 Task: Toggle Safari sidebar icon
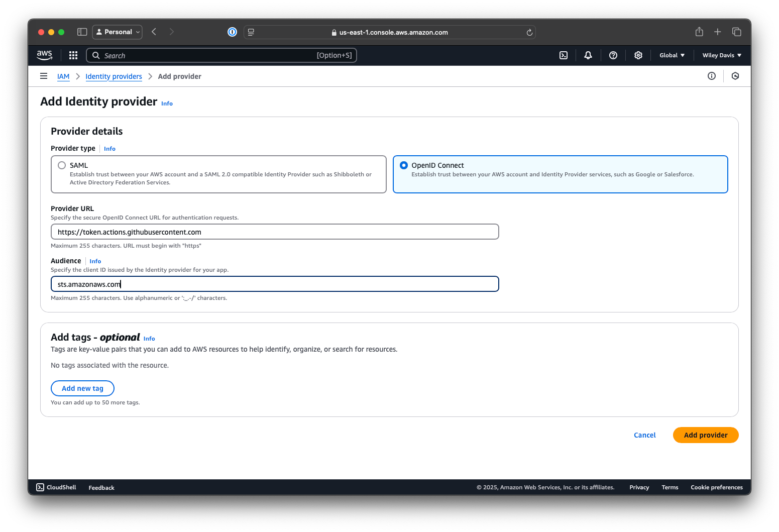82,32
